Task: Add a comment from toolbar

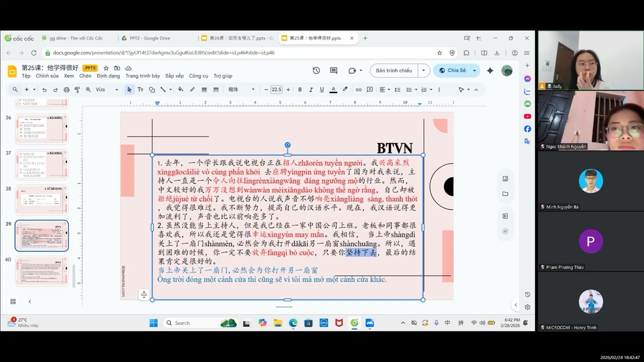Action: pyautogui.click(x=370, y=89)
